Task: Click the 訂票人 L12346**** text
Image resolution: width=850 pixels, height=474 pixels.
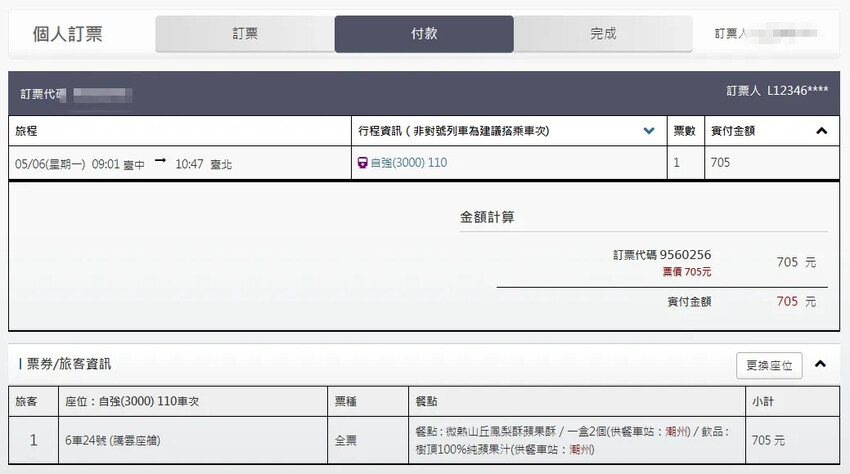Action: click(777, 91)
